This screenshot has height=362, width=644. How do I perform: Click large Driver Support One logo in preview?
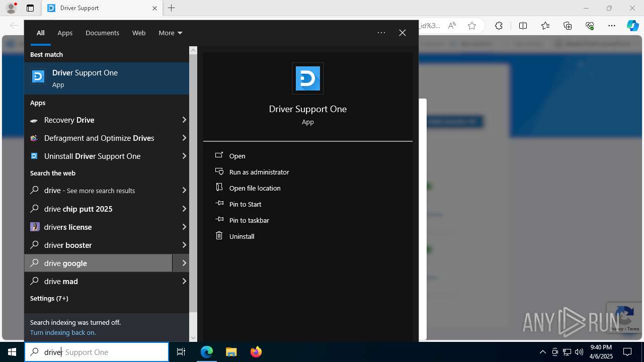[x=308, y=78]
